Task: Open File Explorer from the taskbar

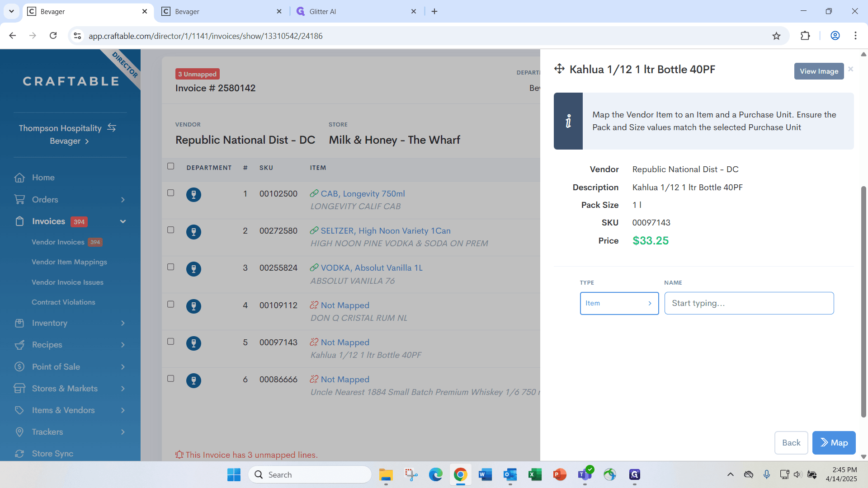Action: [x=386, y=475]
